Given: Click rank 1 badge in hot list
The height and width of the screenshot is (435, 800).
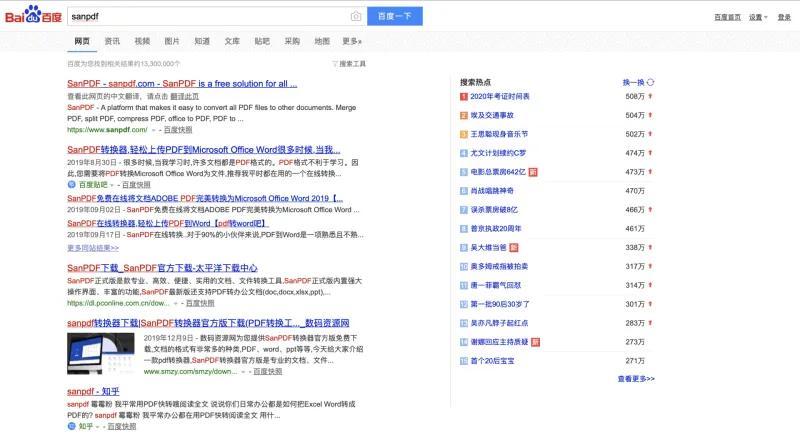Looking at the screenshot, I should pyautogui.click(x=464, y=96).
